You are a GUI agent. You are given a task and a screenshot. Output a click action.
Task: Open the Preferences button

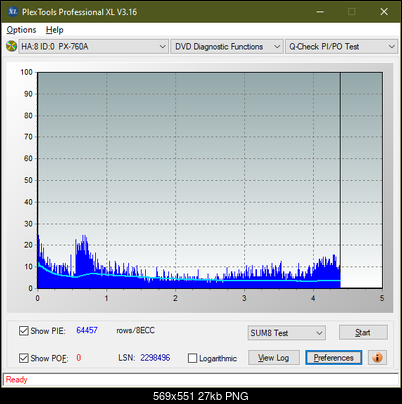[x=333, y=358]
